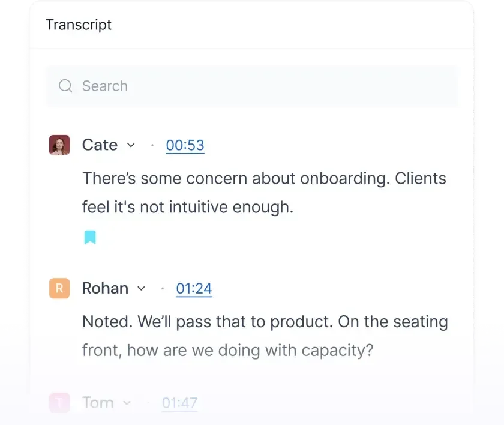Open Cate's profile avatar
The height and width of the screenshot is (425, 504).
click(59, 145)
